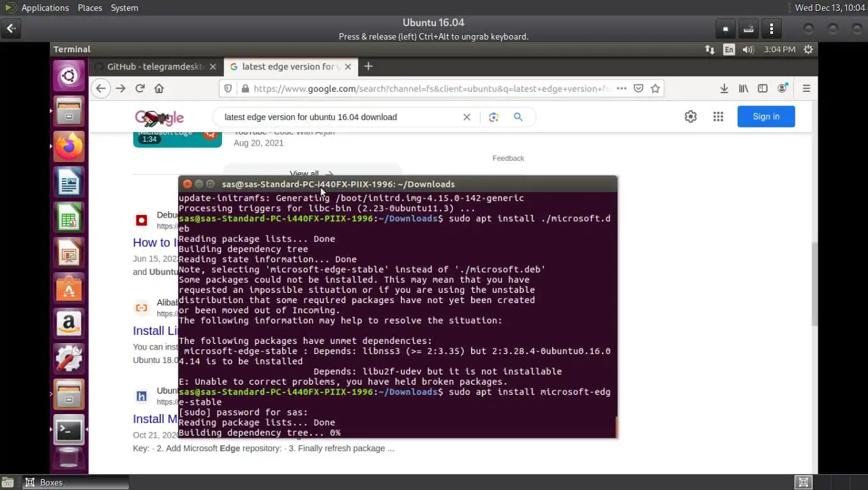868x490 pixels.
Task: Open System Settings wrench-and-gear icon
Action: click(x=69, y=359)
